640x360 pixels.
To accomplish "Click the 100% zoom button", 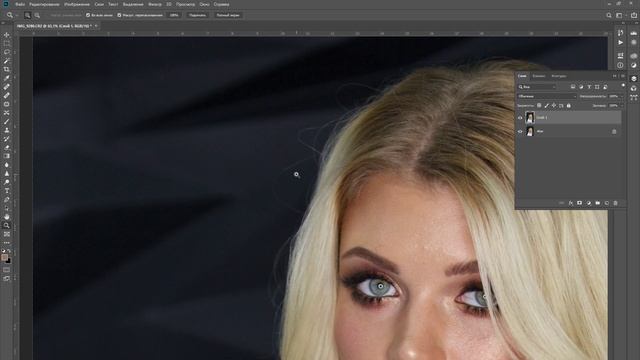I will pyautogui.click(x=174, y=15).
